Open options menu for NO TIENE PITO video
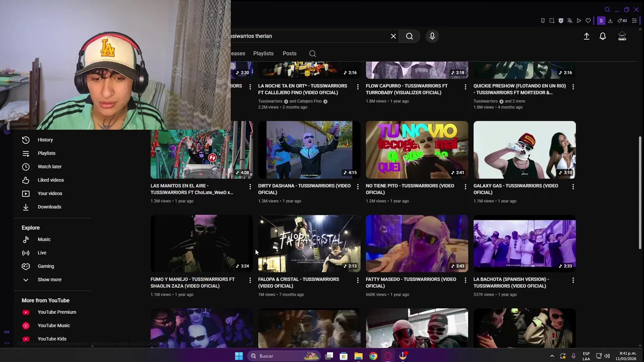Image resolution: width=644 pixels, height=362 pixels. coord(465,187)
